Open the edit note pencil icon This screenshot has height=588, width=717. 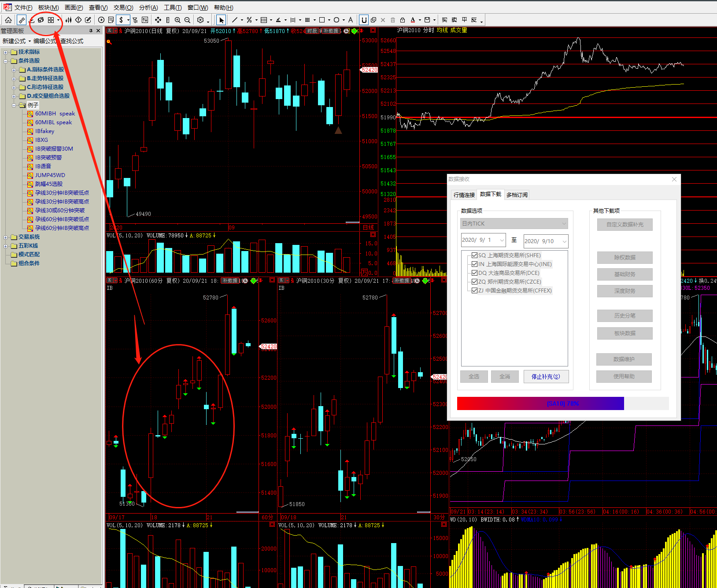click(x=88, y=20)
